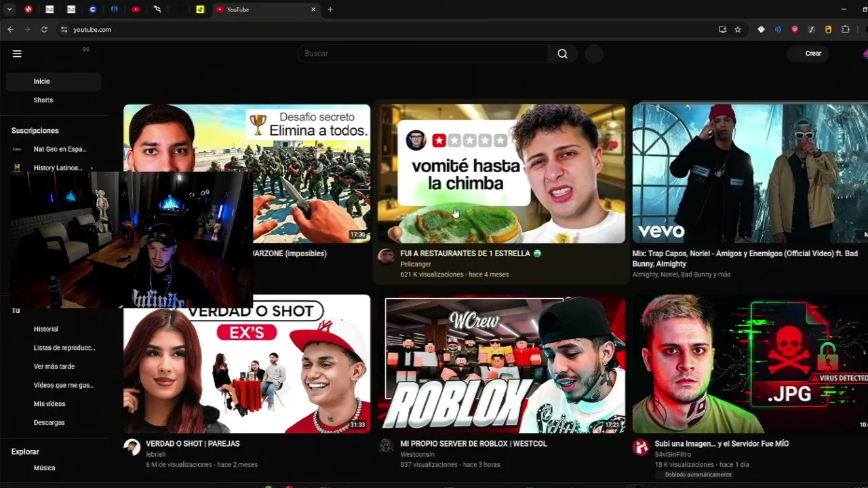868x488 pixels.
Task: Click Nat Geo en Espa.. channel icon
Action: coord(17,149)
